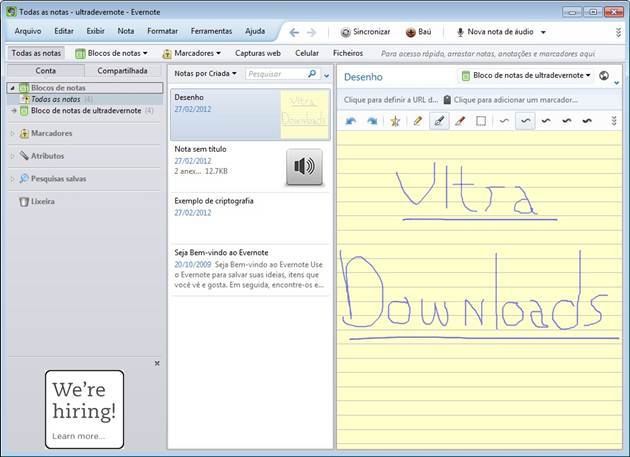Open the Nota menu

[x=126, y=31]
